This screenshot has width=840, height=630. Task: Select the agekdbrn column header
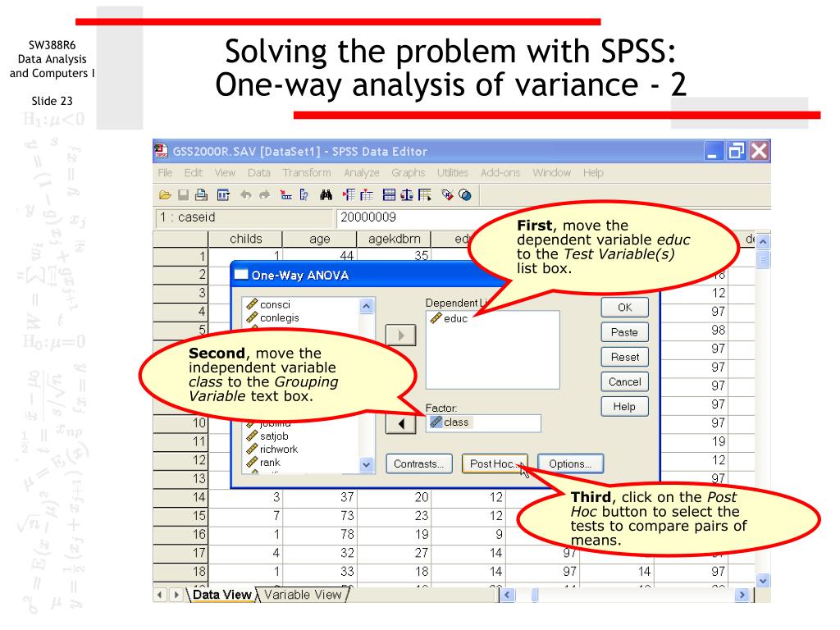(x=395, y=239)
